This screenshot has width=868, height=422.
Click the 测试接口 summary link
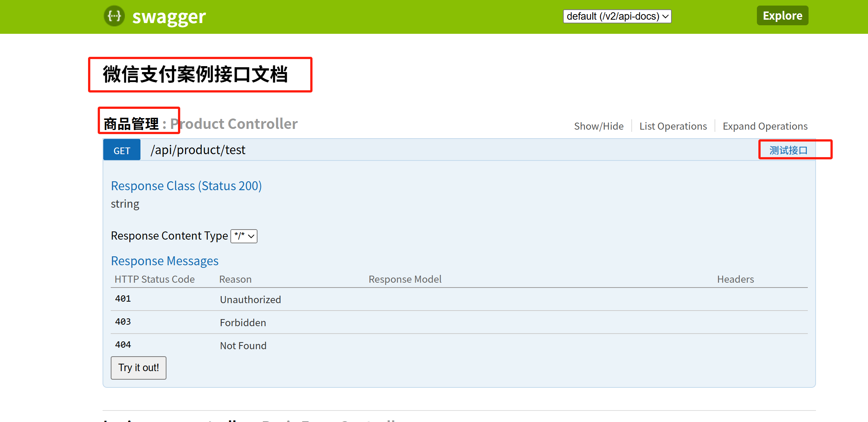click(x=788, y=150)
